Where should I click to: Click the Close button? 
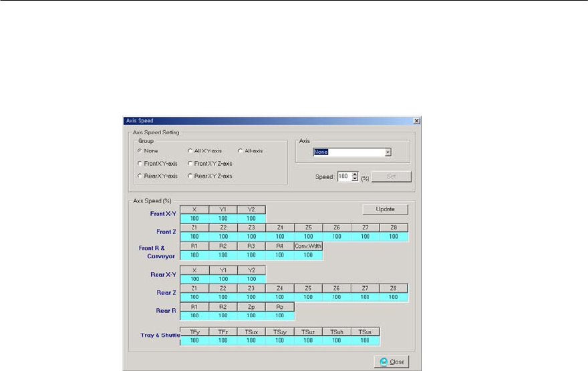coord(392,362)
